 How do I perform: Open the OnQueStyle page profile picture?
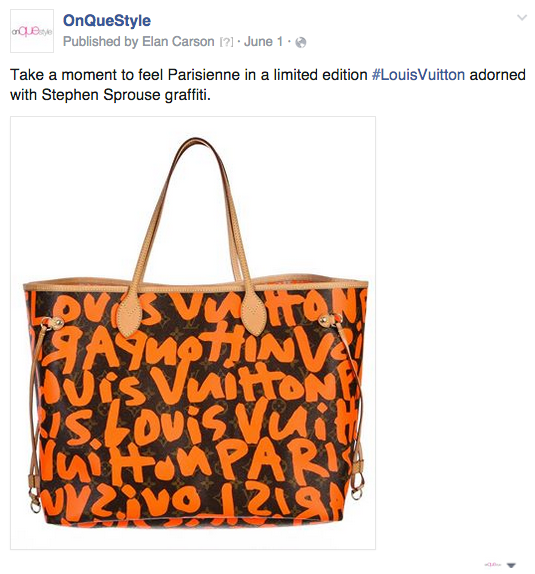point(32,31)
